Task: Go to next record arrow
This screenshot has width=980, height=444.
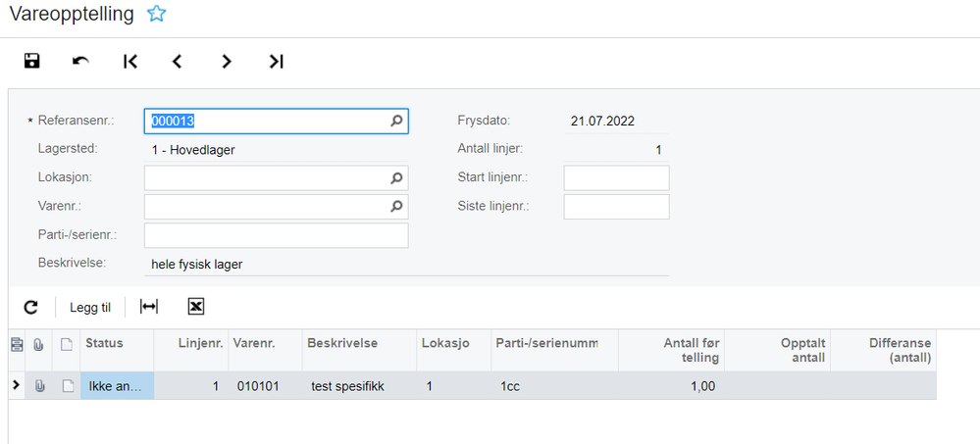Action: tap(227, 61)
